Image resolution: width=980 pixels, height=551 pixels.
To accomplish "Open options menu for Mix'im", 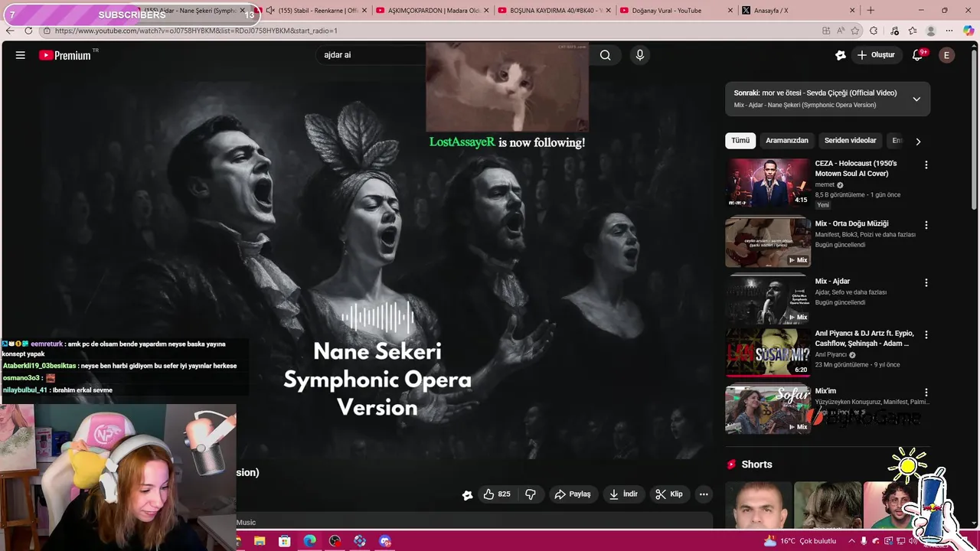I will (x=926, y=392).
